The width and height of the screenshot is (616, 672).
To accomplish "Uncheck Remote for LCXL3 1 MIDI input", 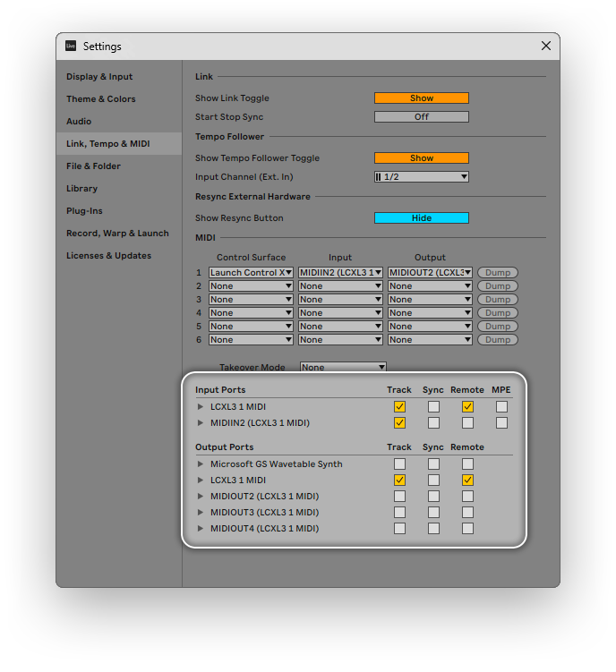I will 467,407.
